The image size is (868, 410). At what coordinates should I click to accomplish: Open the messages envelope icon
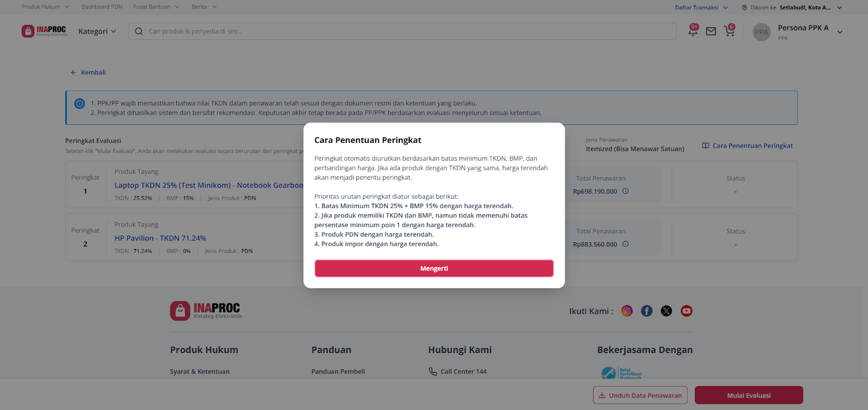coord(711,31)
